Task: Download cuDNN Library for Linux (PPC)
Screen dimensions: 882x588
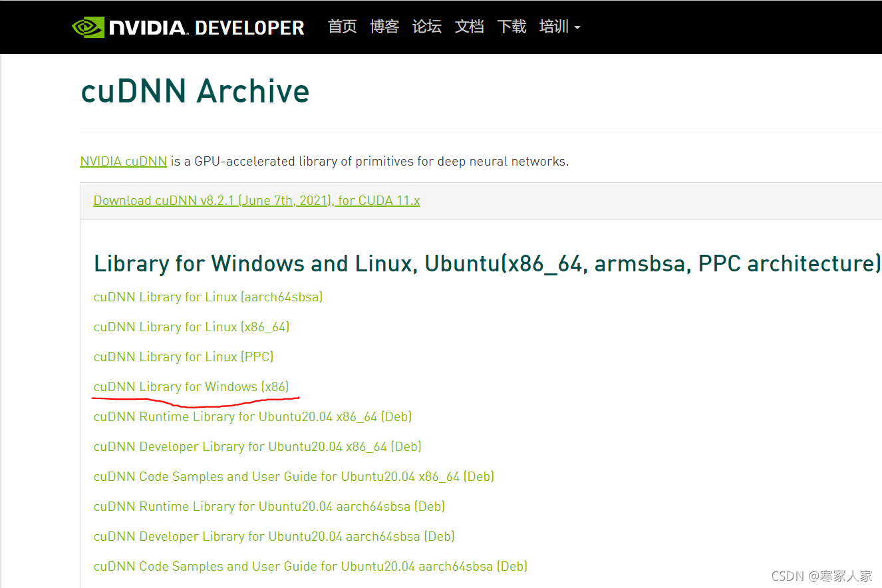Action: click(184, 357)
